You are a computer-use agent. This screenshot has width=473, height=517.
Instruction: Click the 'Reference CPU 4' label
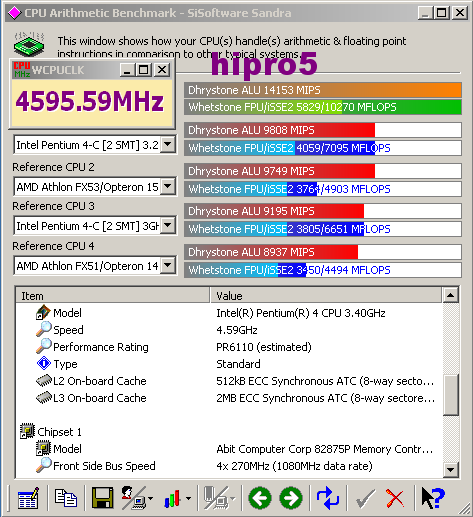coord(53,246)
